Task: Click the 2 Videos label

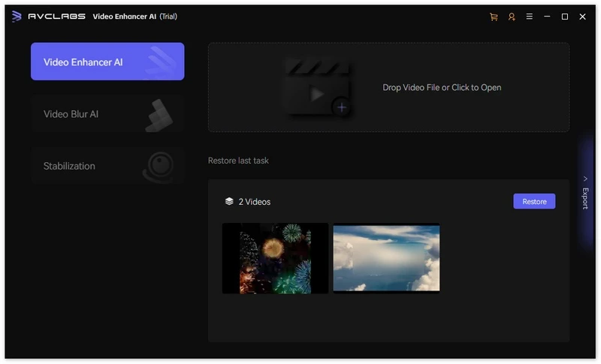Action: coord(255,202)
